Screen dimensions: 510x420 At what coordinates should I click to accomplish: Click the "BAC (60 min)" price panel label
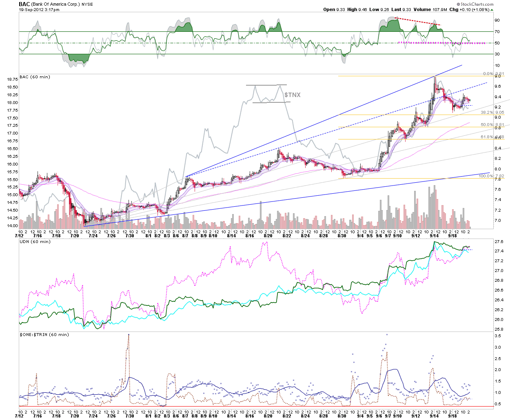pos(35,77)
